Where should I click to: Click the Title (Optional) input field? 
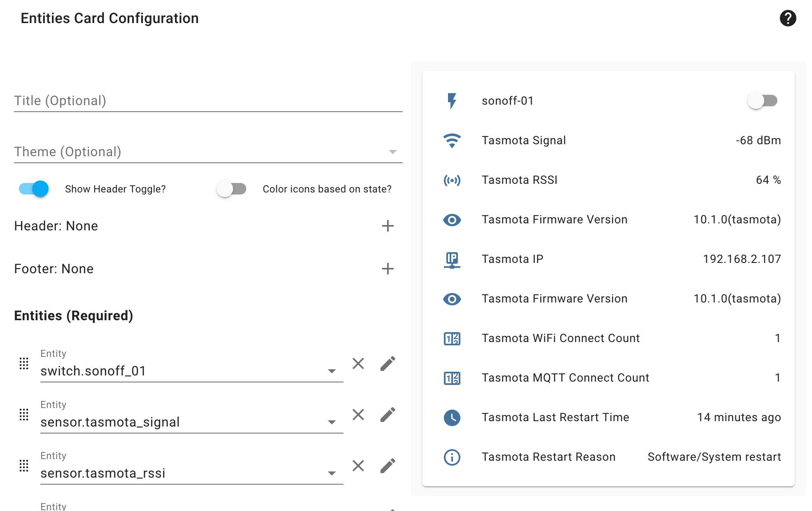(208, 101)
